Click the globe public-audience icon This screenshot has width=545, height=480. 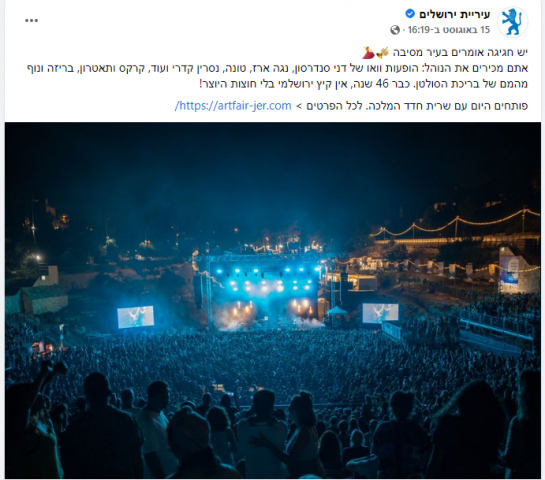[395, 30]
